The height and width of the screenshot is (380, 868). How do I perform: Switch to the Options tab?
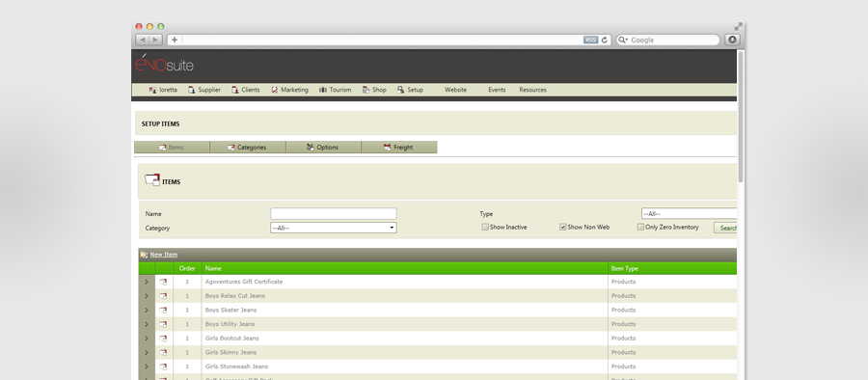click(323, 148)
